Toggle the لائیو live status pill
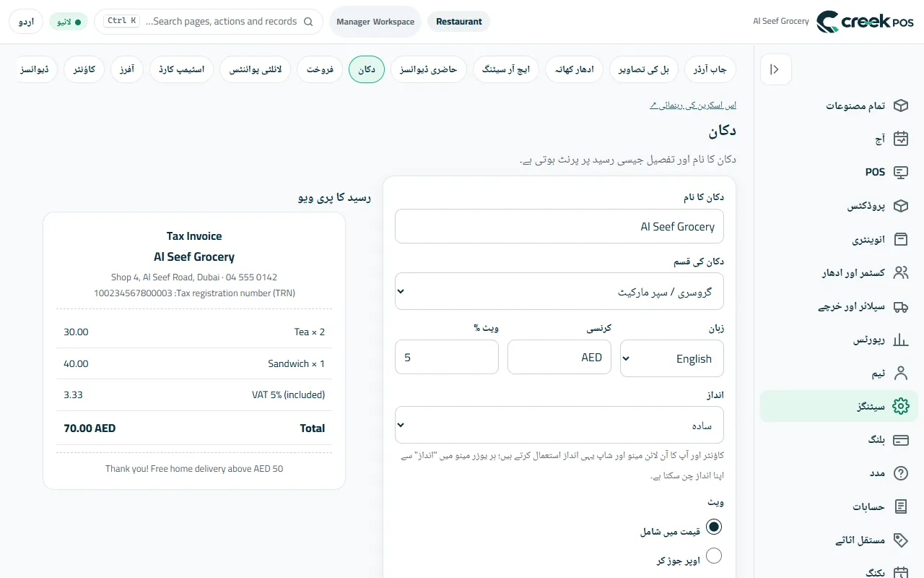 (x=69, y=22)
